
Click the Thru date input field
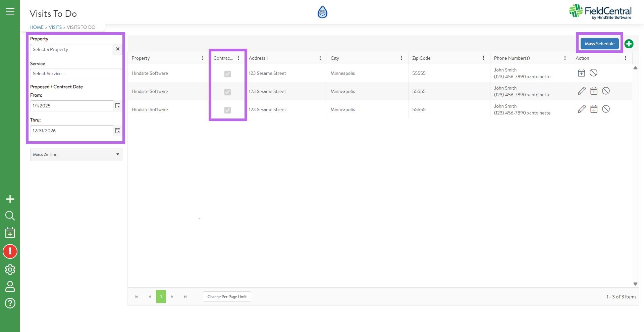point(71,131)
